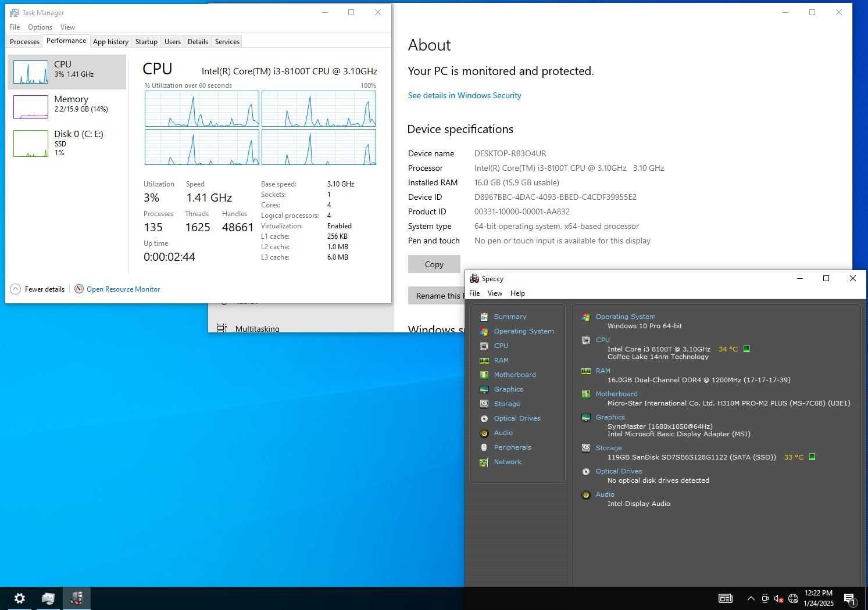
Task: Click the speaker icon beside Audio heading
Action: tap(585, 494)
